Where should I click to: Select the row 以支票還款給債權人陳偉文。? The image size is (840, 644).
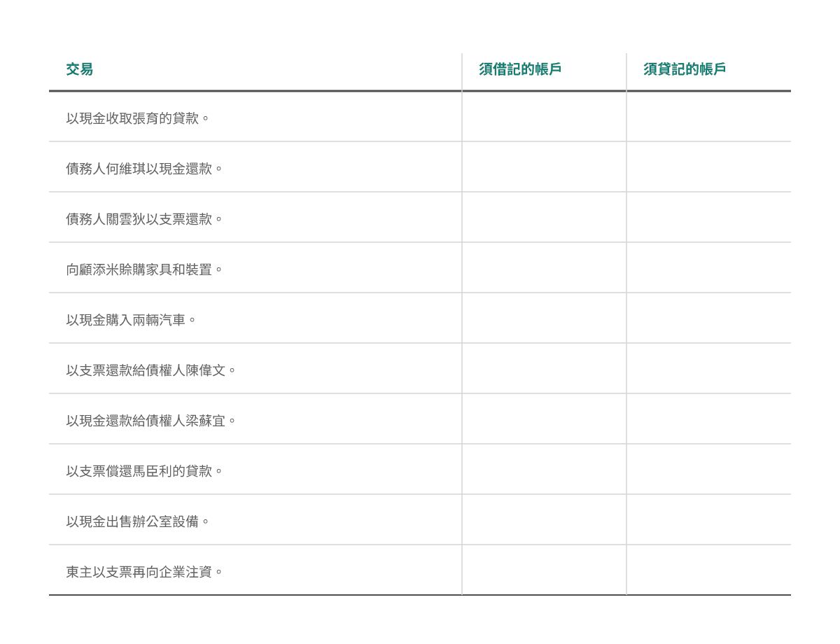(x=420, y=369)
